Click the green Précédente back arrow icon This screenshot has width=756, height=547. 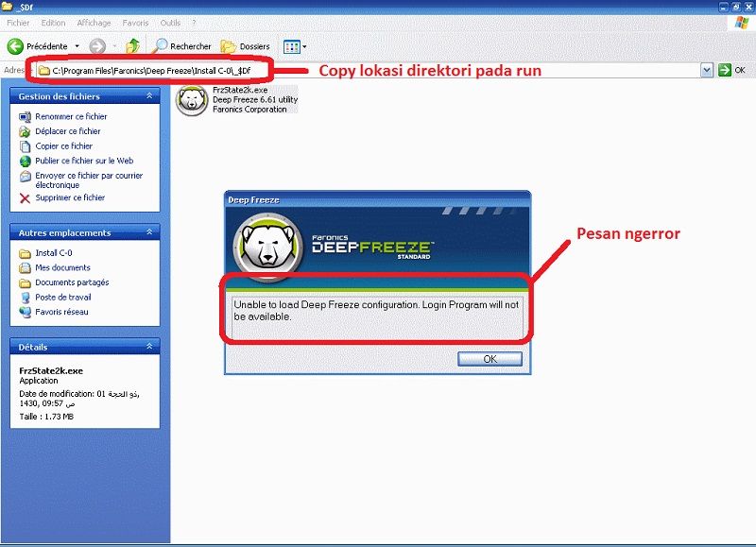click(x=15, y=46)
